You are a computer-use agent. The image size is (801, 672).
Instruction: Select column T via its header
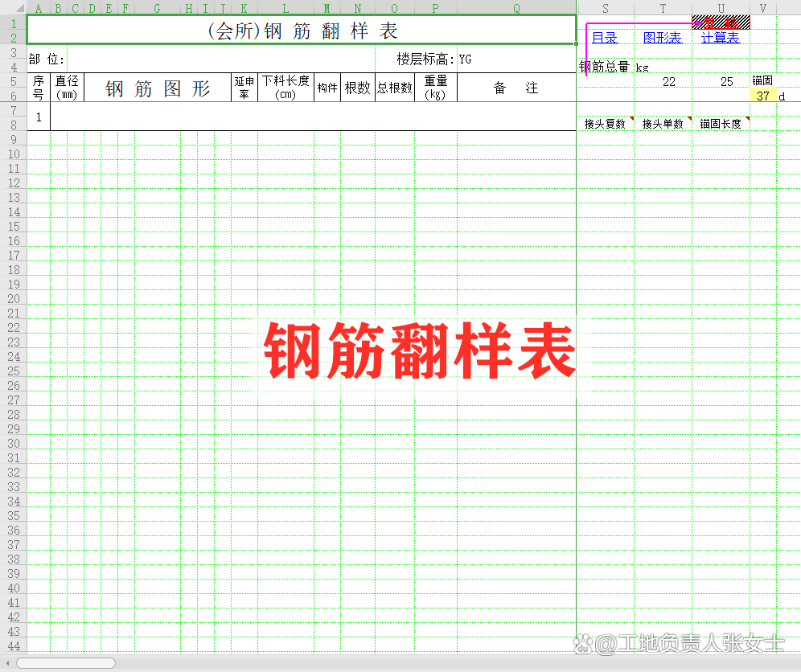(663, 8)
